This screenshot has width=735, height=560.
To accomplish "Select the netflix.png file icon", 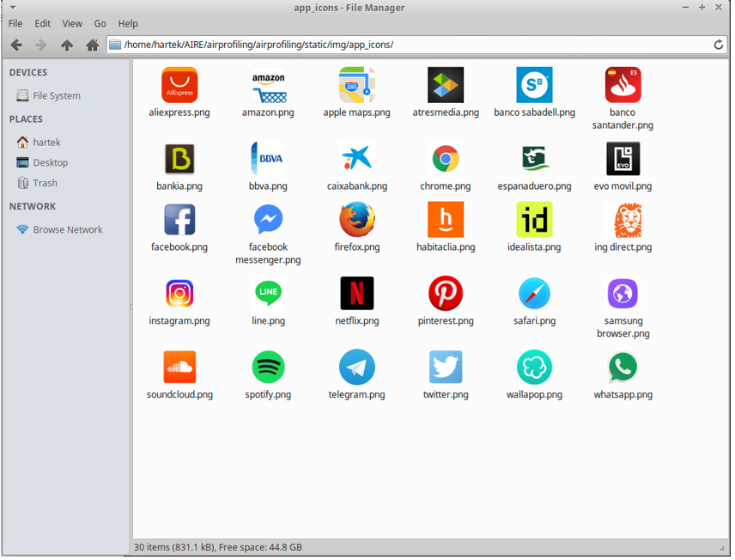I will pos(356,294).
